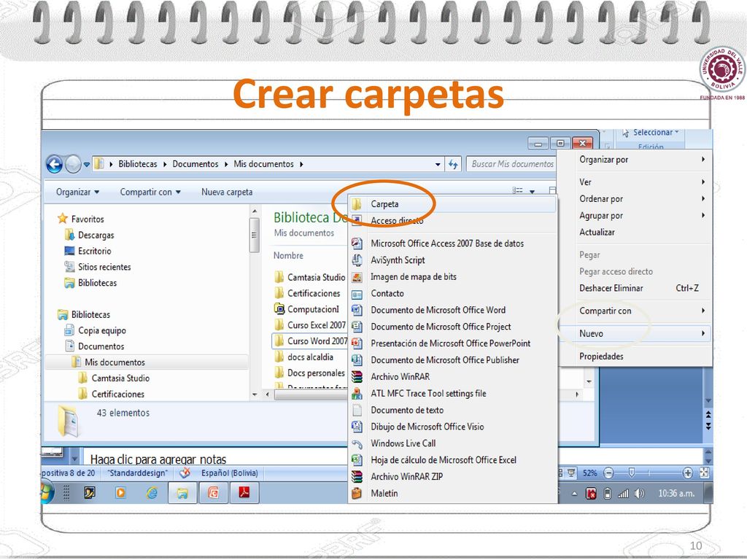Click the Excel icon beside Hoja de cálculo
Screen dimensions: 747x560
pos(357,459)
